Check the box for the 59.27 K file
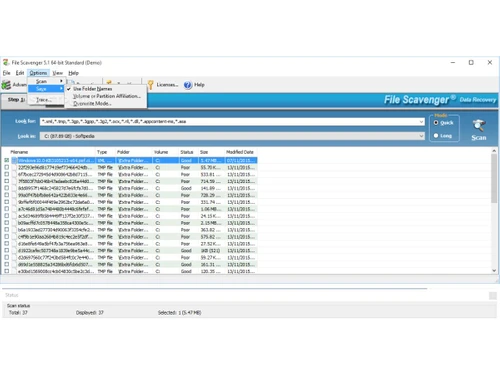The width and height of the screenshot is (500, 375). (x=7, y=257)
